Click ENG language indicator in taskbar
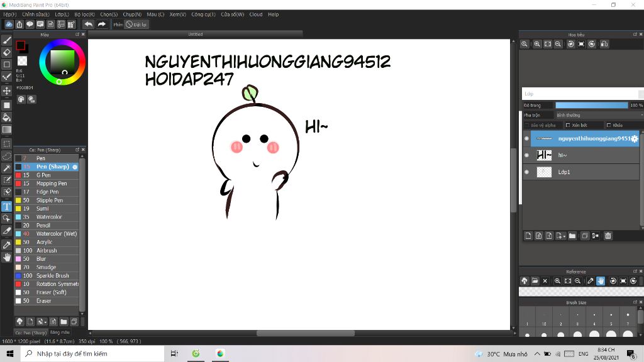 583,354
